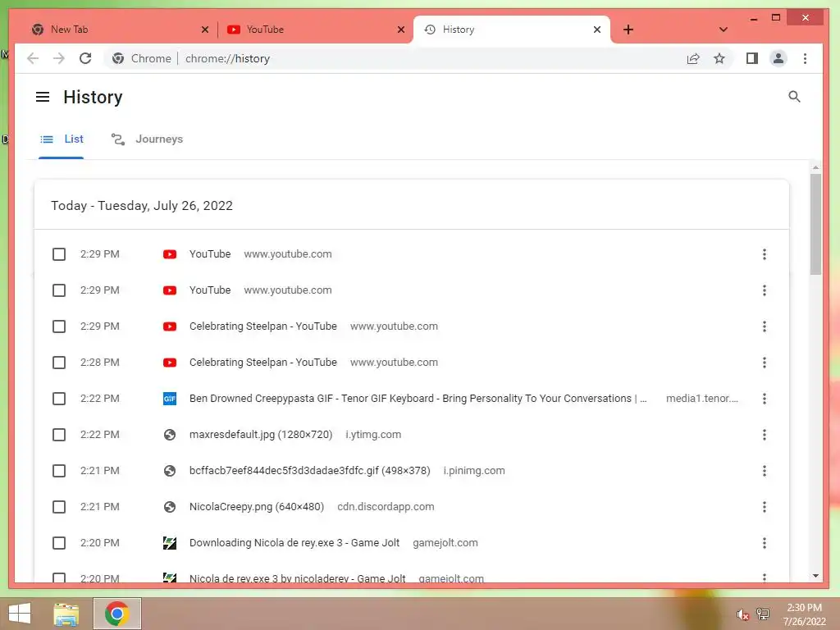The image size is (840, 630).
Task: Open the first 2:29 PM YouTube history link
Action: (x=210, y=254)
